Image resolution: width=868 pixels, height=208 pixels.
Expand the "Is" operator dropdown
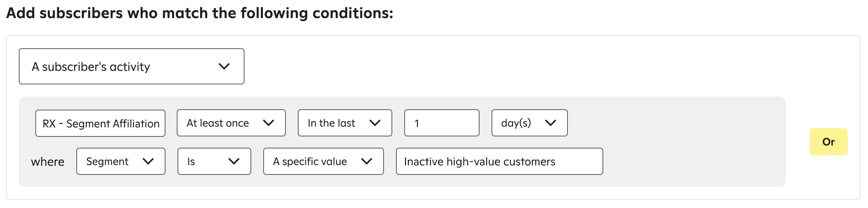[x=214, y=161]
